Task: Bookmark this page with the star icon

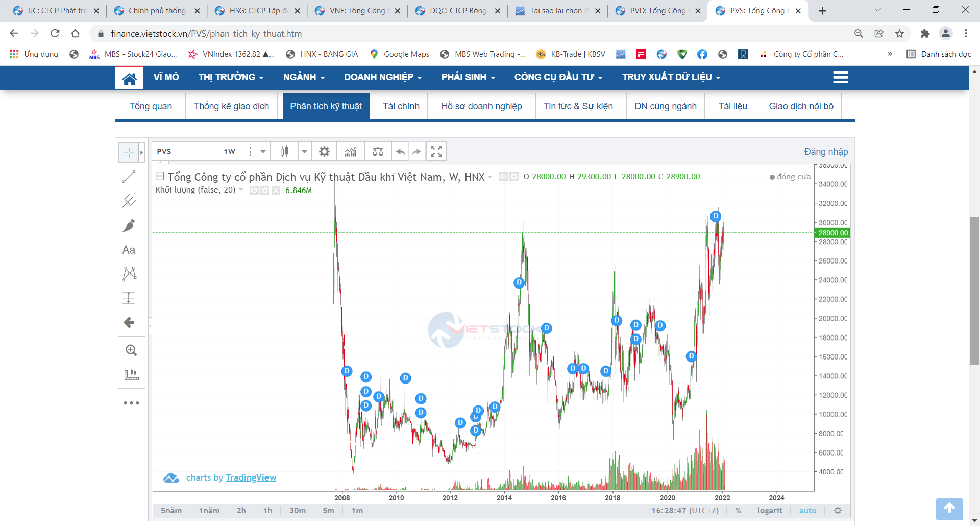Action: 899,34
